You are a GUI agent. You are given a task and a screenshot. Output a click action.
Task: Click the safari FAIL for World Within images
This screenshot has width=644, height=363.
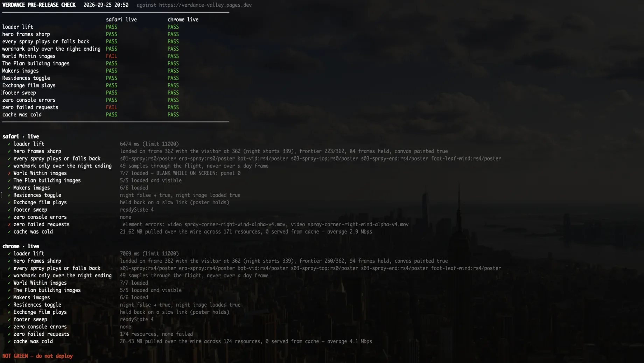click(111, 56)
